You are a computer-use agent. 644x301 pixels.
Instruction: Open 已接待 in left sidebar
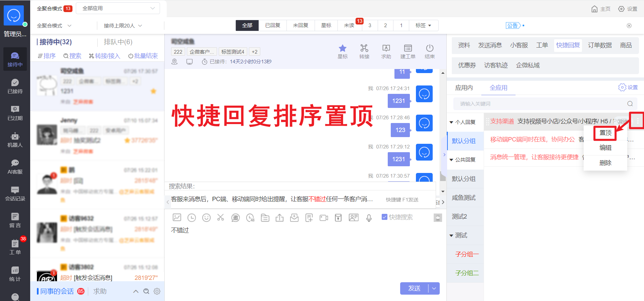pos(15,86)
